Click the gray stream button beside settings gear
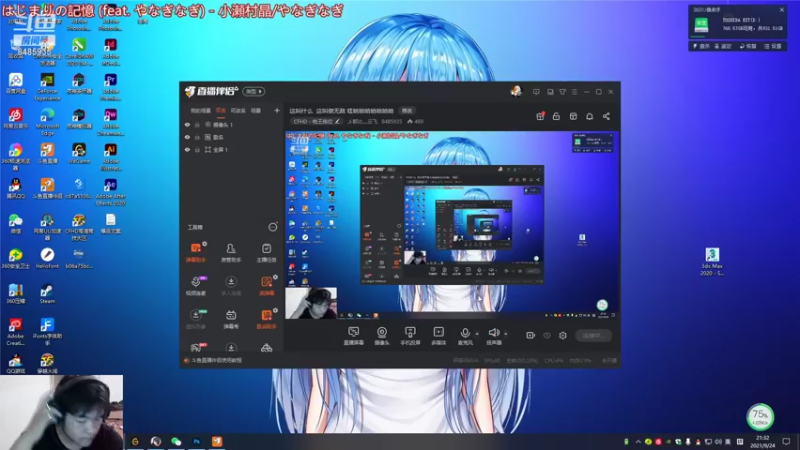 point(593,335)
